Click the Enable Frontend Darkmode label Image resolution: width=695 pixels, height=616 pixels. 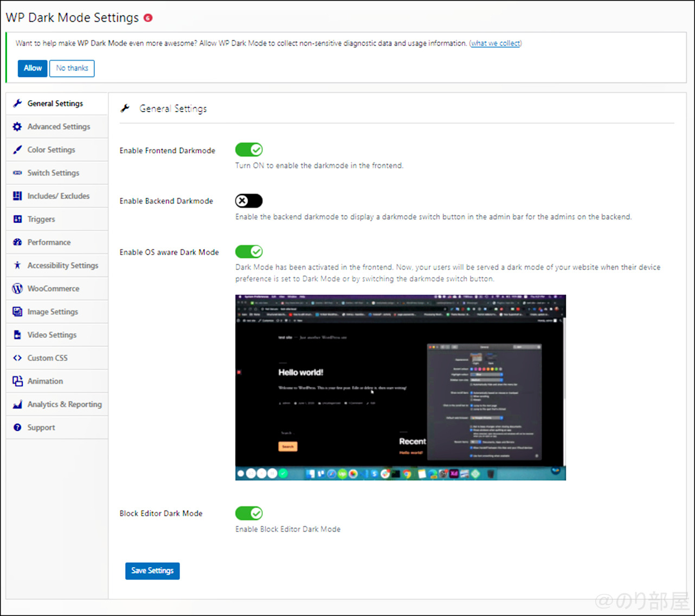(168, 151)
